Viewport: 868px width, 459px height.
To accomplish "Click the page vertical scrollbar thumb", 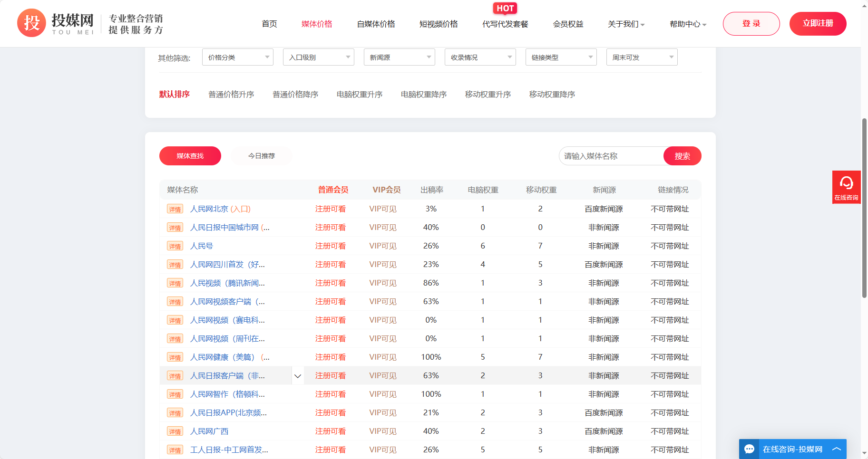I will click(x=864, y=208).
